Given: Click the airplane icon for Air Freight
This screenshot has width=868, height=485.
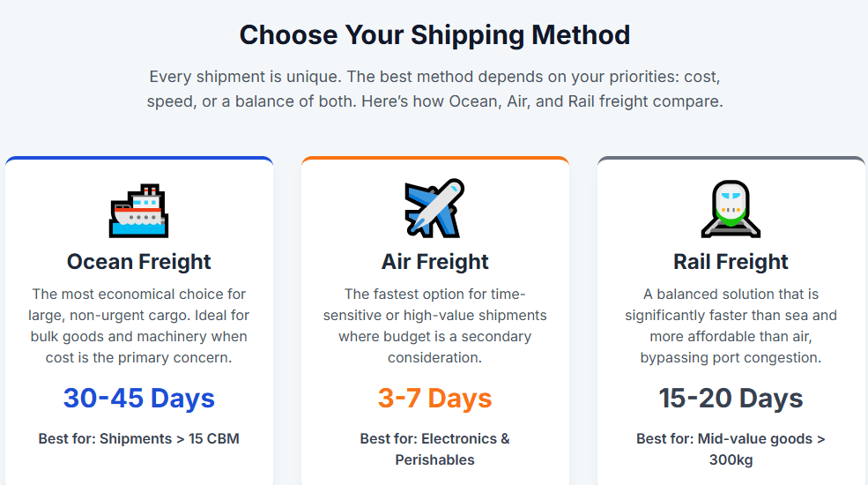Looking at the screenshot, I should [x=434, y=208].
